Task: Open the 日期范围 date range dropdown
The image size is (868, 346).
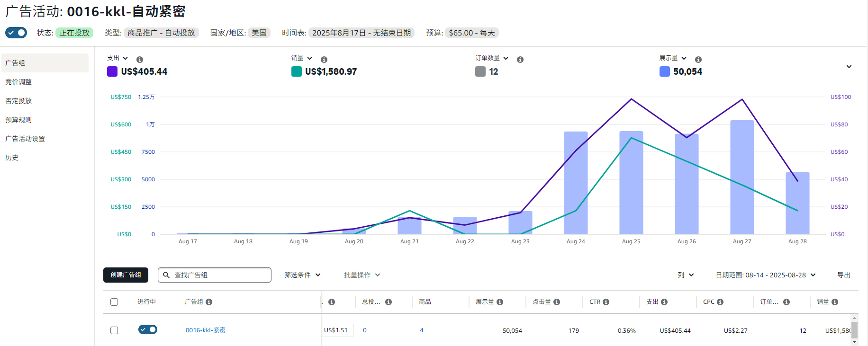Action: click(765, 275)
